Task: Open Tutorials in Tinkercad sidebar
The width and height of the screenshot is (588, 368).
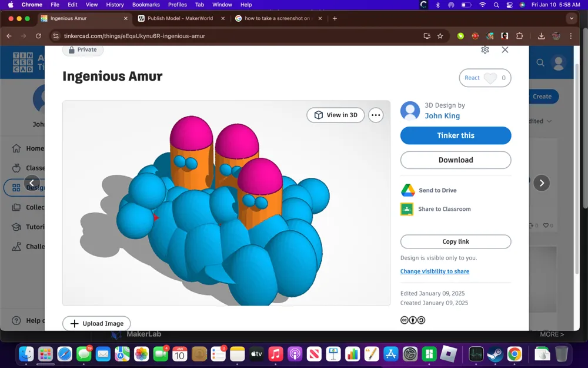Action: (x=28, y=227)
